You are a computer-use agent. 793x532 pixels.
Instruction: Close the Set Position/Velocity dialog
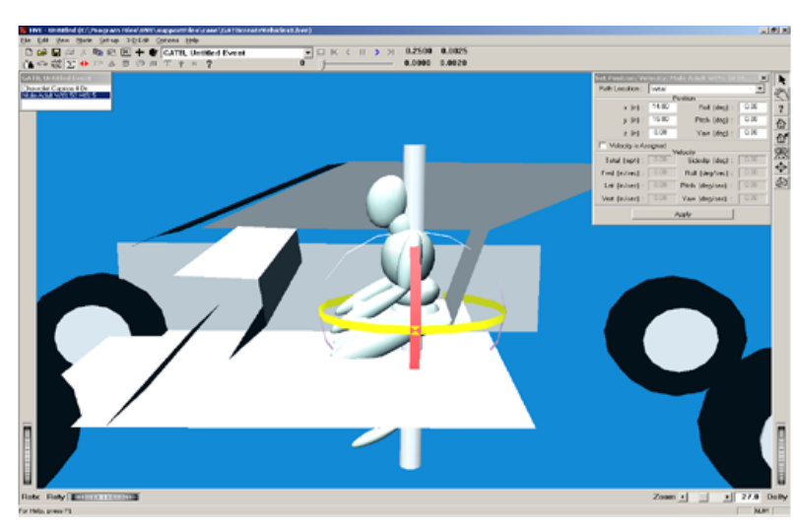pyautogui.click(x=763, y=78)
